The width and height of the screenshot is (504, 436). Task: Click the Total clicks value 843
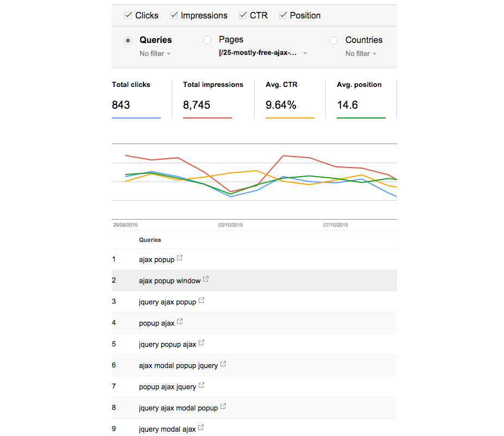(x=121, y=105)
